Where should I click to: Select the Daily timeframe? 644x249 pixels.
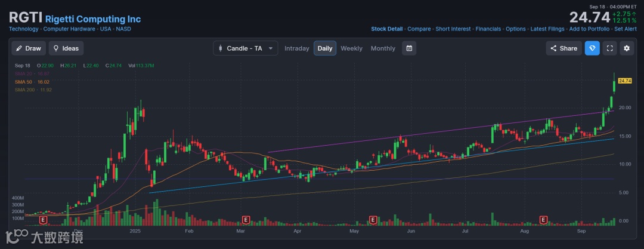tap(325, 48)
